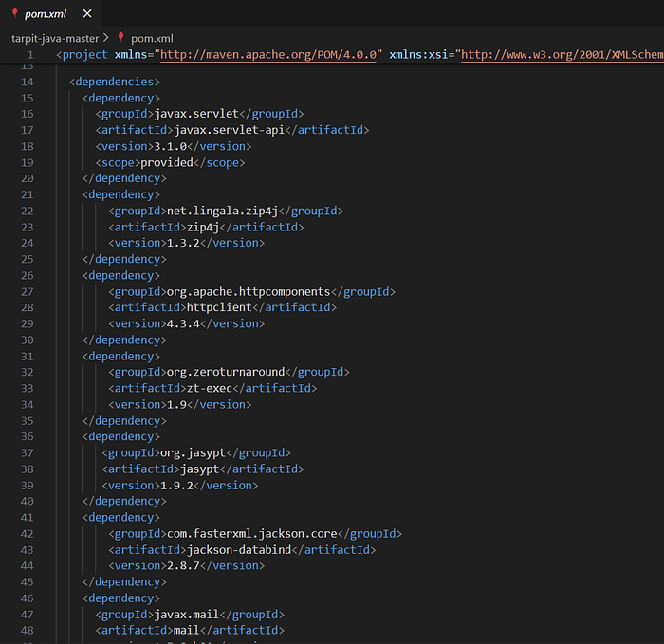Click the red file icon in pom.xml tab
The width and height of the screenshot is (664, 644).
coord(15,13)
